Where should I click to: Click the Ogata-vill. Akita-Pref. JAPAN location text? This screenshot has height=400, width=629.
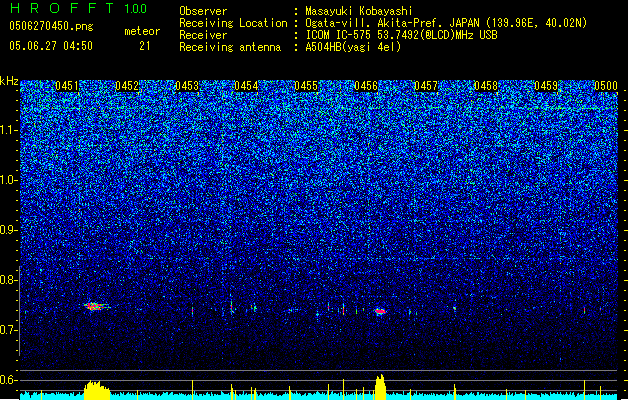(x=446, y=23)
